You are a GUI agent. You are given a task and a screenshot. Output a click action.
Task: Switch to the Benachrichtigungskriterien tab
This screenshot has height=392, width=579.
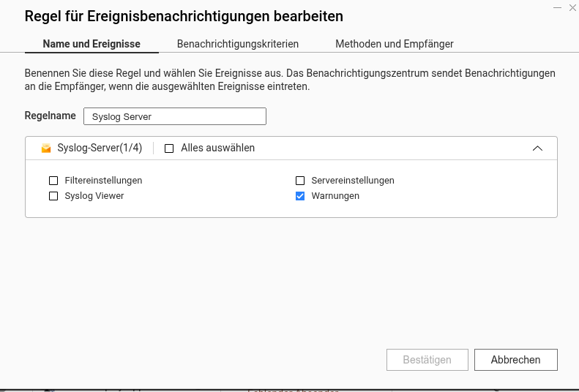(238, 44)
